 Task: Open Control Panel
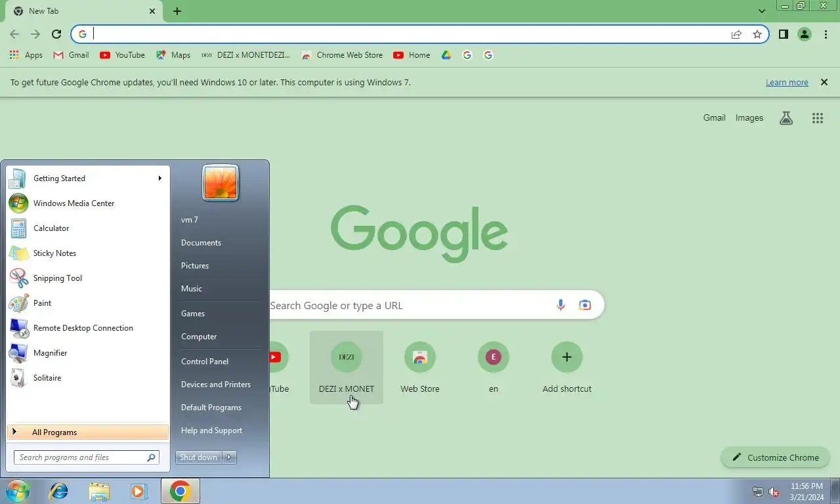[x=205, y=361]
